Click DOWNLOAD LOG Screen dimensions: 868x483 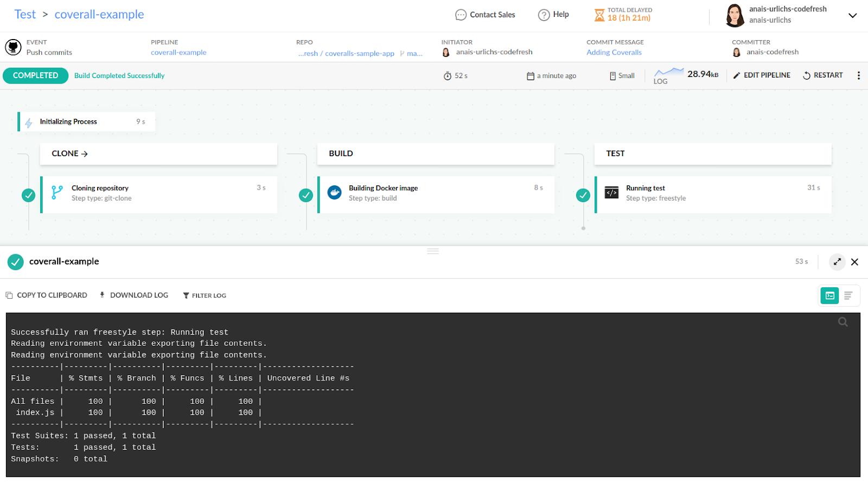tap(134, 295)
